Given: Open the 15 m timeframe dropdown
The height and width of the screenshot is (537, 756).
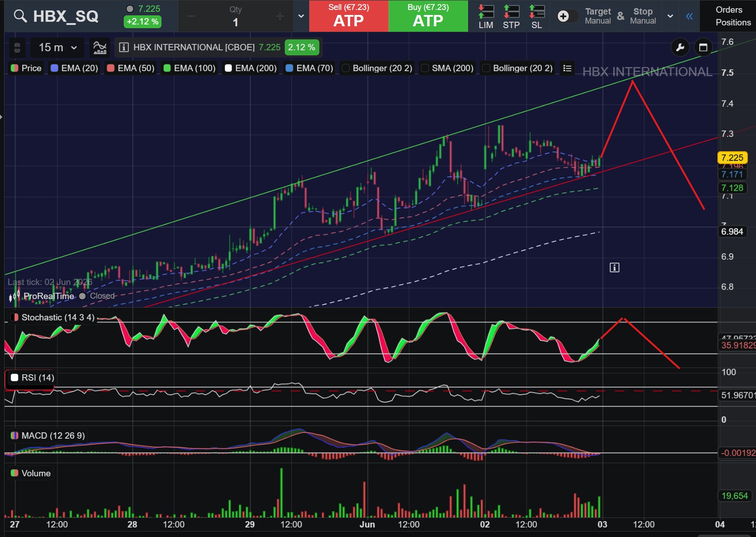Looking at the screenshot, I should (58, 47).
